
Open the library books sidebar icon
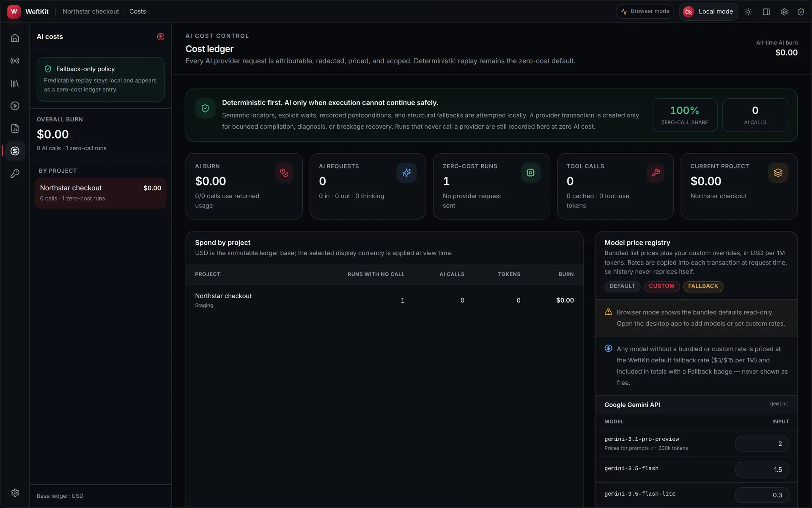(x=15, y=83)
